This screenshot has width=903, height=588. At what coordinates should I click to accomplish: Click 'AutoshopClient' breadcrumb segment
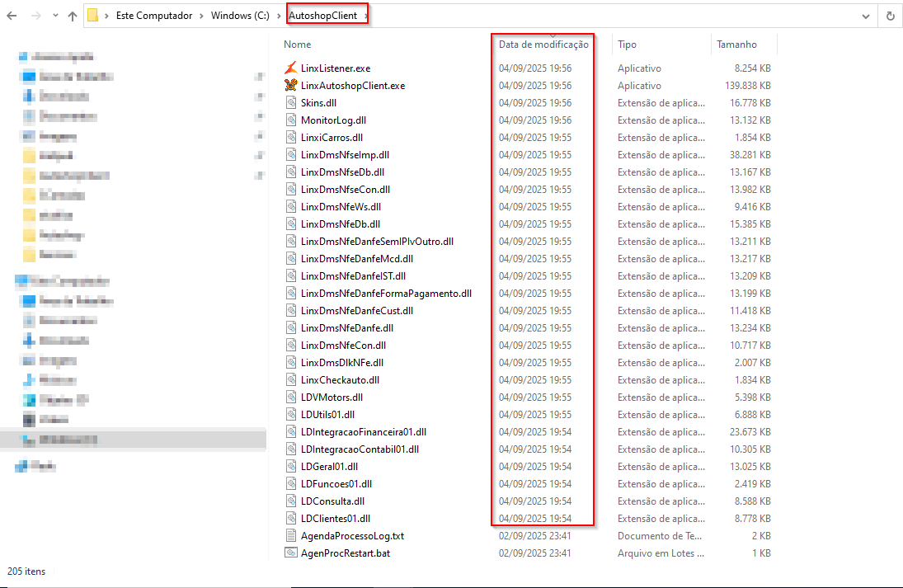tap(323, 16)
